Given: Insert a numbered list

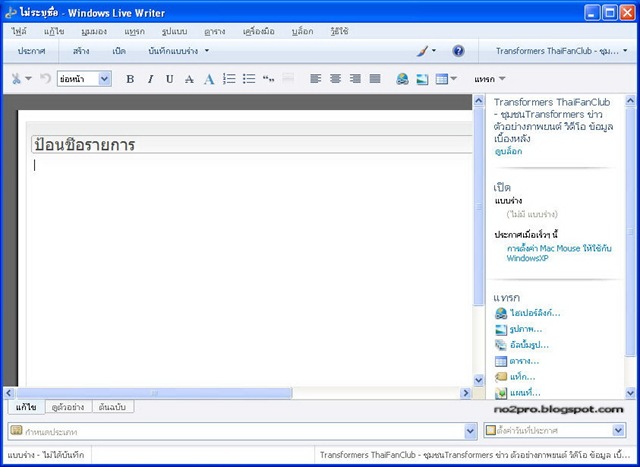Looking at the screenshot, I should click(x=229, y=79).
